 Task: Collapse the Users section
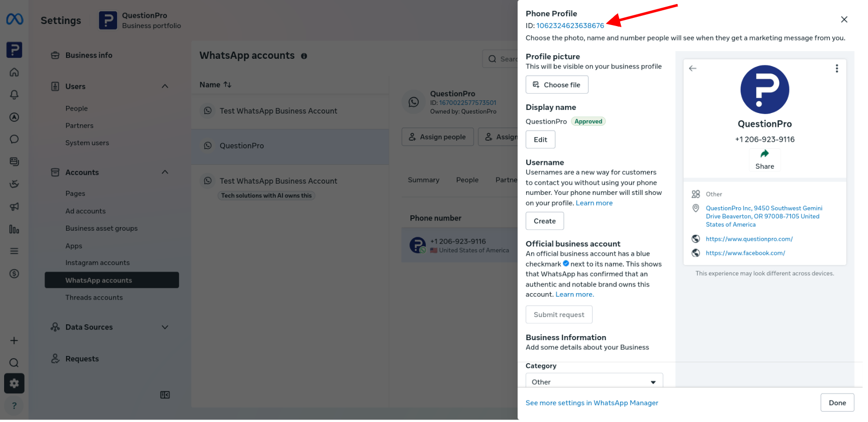click(x=165, y=86)
